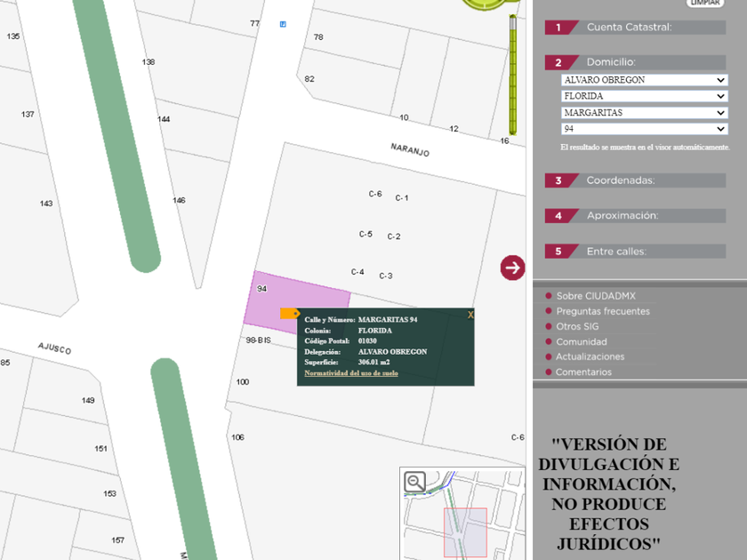The width and height of the screenshot is (747, 560).
Task: Expand the Aproximación search section
Action: tap(635, 216)
